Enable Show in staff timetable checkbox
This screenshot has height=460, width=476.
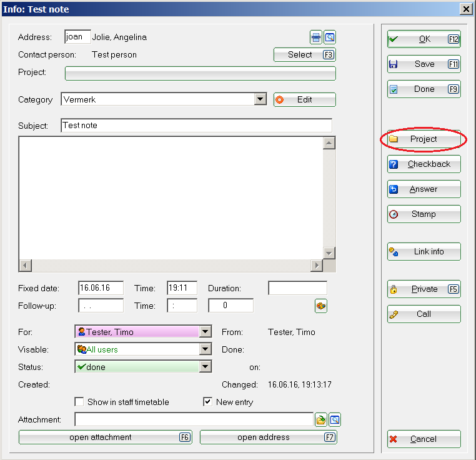(x=79, y=402)
